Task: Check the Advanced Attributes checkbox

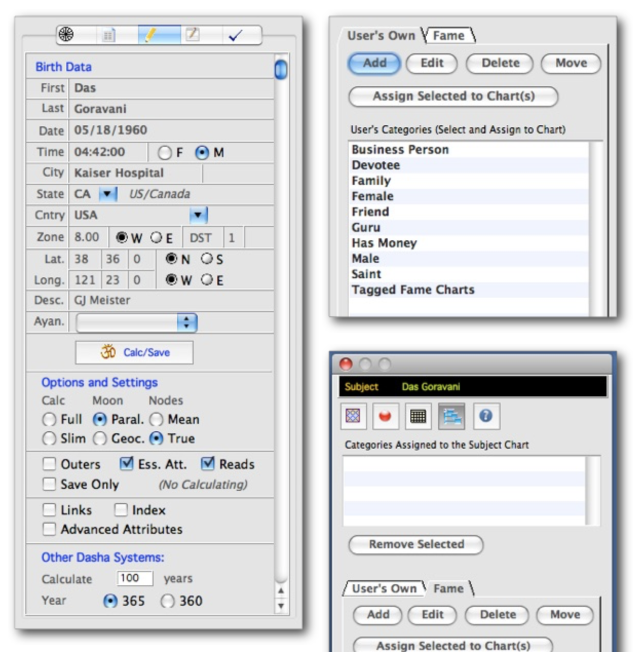Action: pos(49,529)
